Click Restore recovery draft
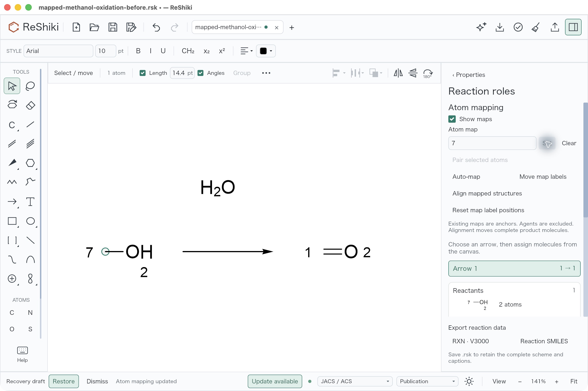The image size is (588, 391). (64, 381)
